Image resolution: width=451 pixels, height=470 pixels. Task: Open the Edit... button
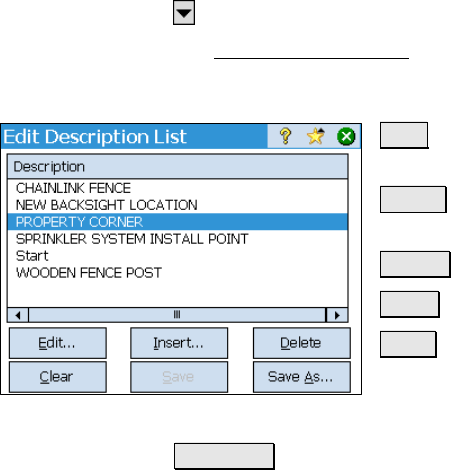tap(58, 343)
